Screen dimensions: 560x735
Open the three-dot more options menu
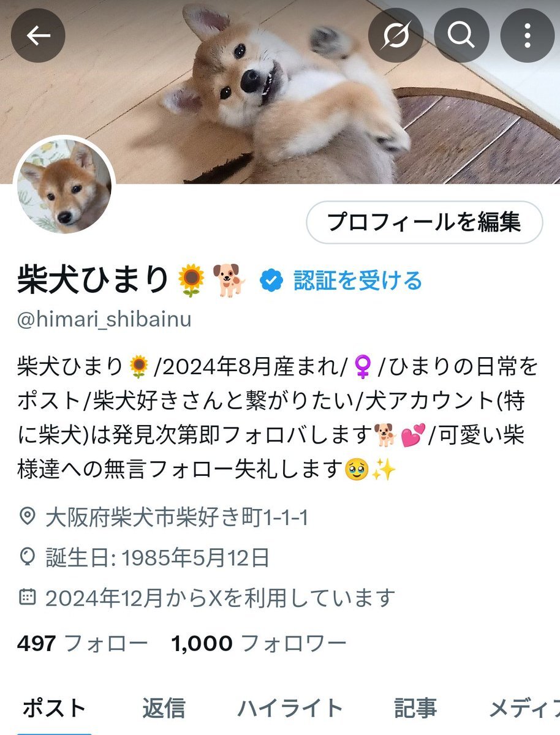[x=528, y=36]
